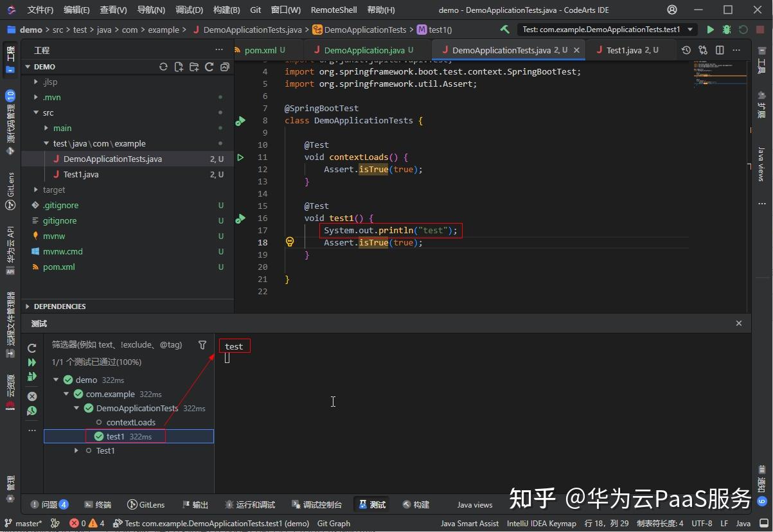Collapse the demo node in test tree
The image size is (773, 532).
pyautogui.click(x=56, y=380)
